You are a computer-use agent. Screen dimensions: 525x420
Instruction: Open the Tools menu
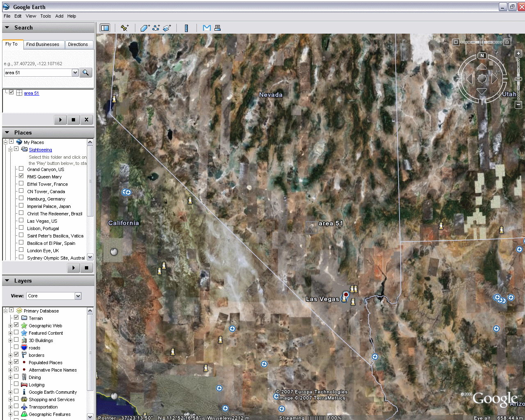[x=46, y=16]
